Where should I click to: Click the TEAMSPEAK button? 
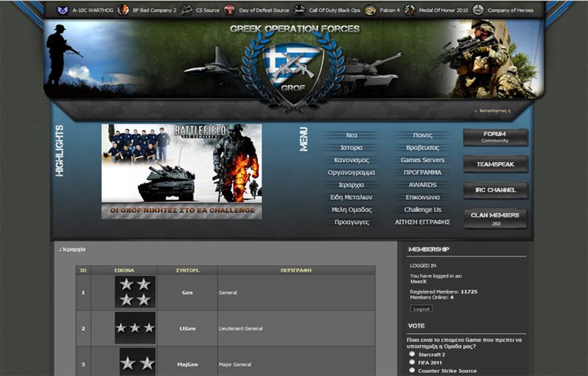[495, 164]
